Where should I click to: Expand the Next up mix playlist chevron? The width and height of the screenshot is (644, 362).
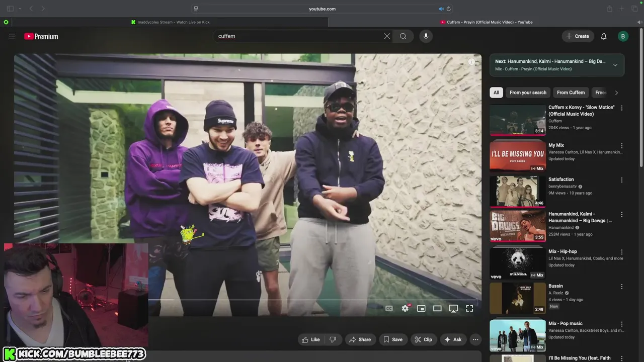615,65
